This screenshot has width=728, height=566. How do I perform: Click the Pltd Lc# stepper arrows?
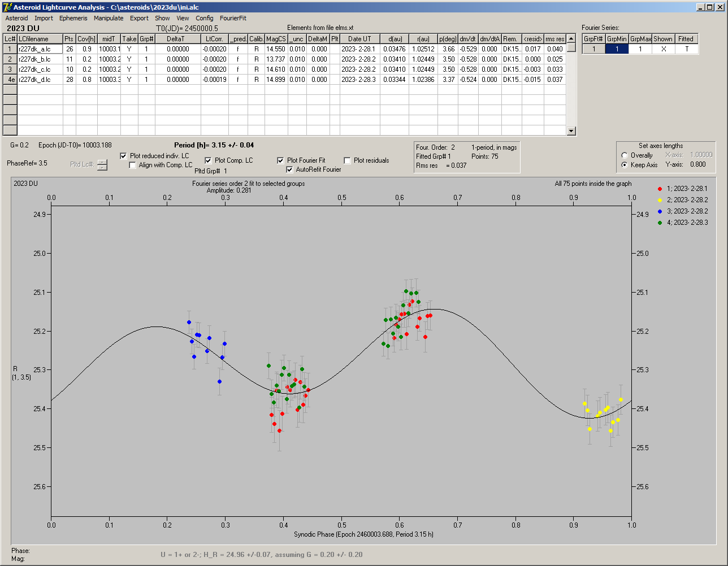click(102, 165)
